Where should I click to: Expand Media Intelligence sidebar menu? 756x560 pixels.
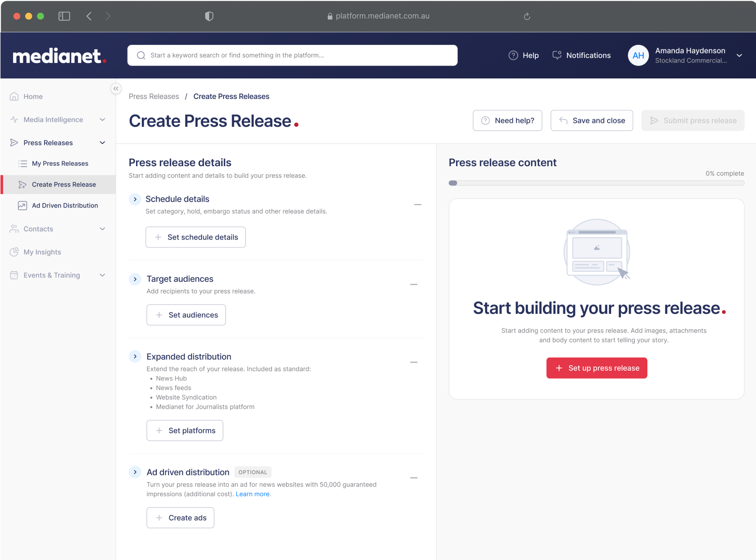(x=102, y=120)
